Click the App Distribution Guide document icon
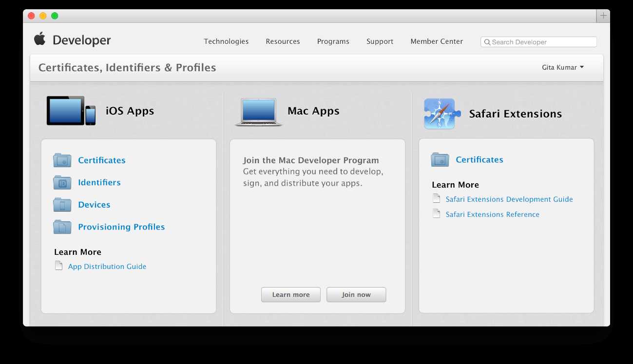The height and width of the screenshot is (364, 633). click(x=59, y=266)
